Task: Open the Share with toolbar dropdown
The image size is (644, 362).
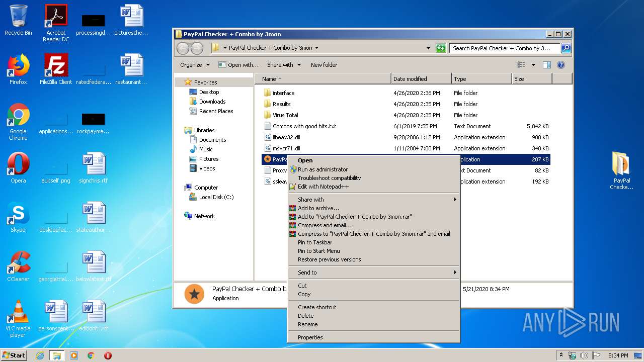Action: pos(284,65)
